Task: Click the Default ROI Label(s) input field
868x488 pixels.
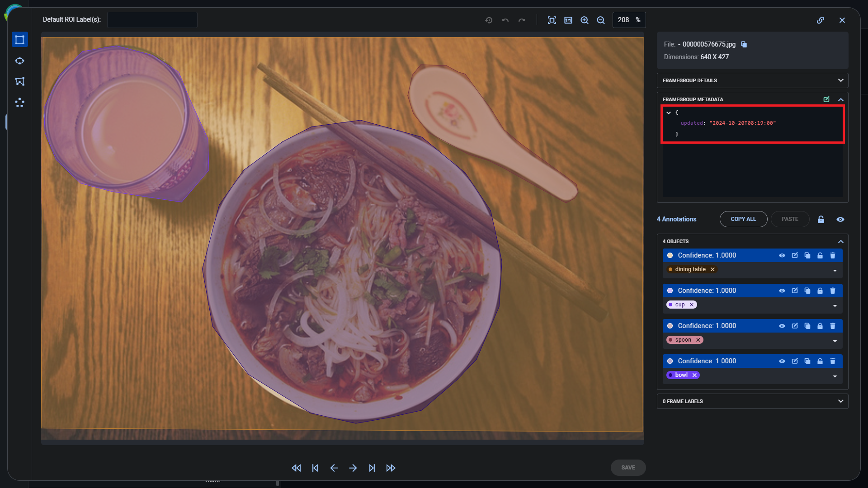Action: point(152,20)
